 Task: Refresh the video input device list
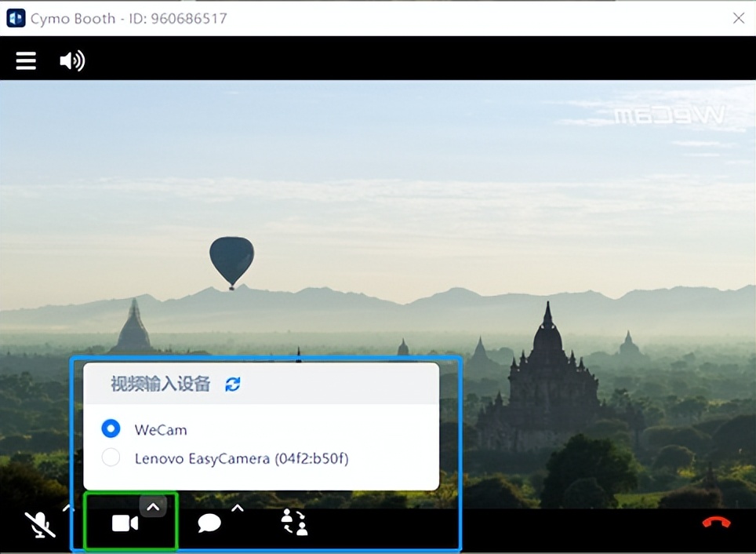[x=233, y=385]
